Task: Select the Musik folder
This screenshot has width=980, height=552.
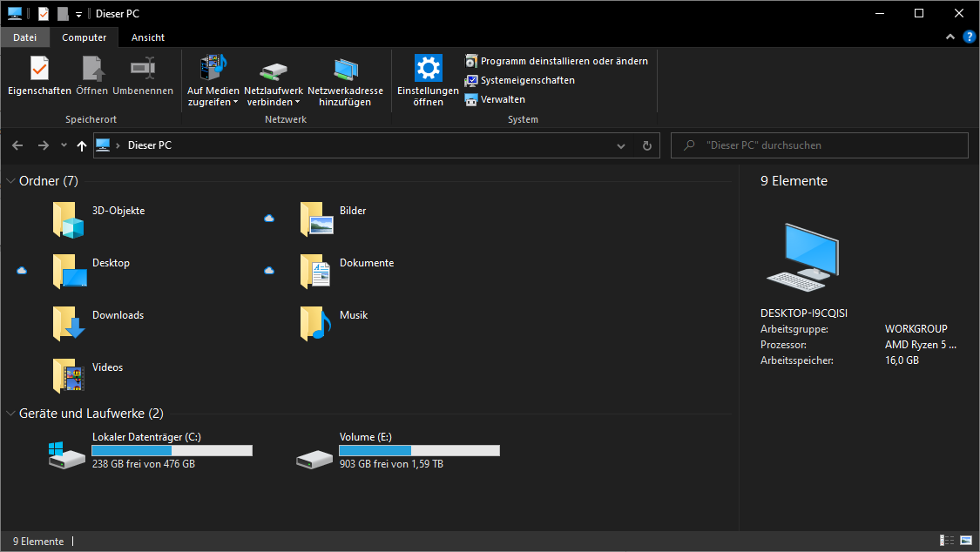Action: coord(335,324)
